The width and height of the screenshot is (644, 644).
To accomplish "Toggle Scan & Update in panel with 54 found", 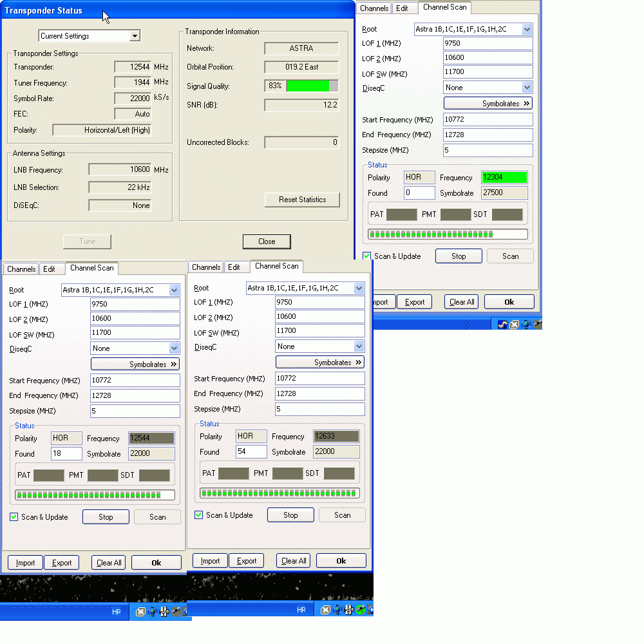I will pos(199,515).
